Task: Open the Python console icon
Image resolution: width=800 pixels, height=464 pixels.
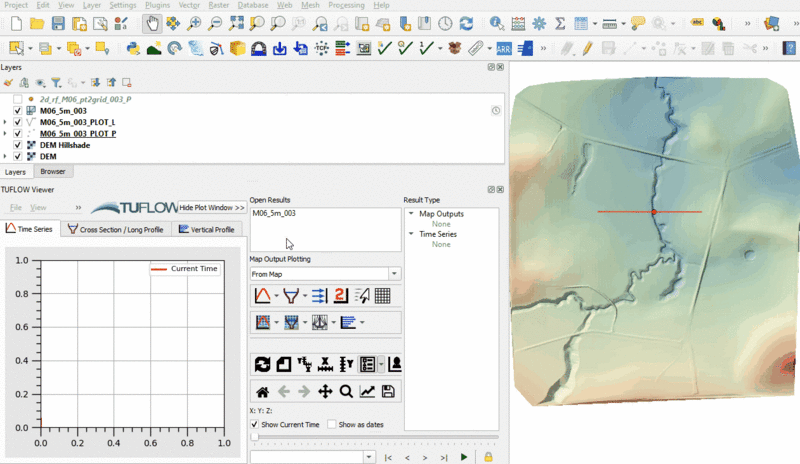Action: pos(133,48)
